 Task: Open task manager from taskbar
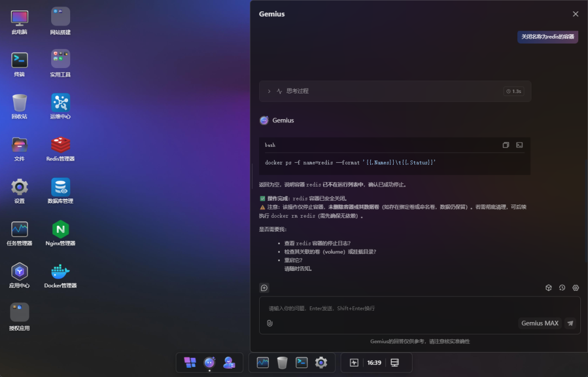click(x=263, y=362)
